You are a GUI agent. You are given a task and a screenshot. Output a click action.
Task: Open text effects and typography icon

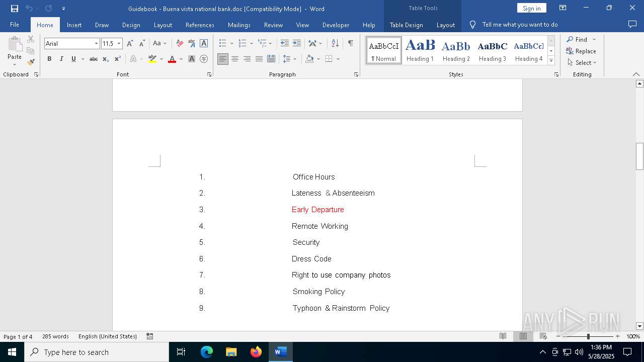tap(133, 59)
